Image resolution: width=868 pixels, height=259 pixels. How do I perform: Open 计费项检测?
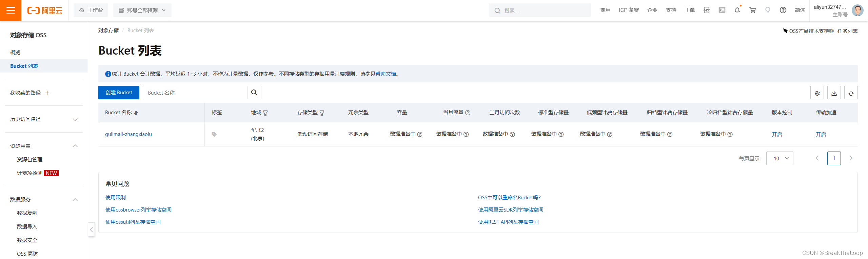[x=30, y=173]
